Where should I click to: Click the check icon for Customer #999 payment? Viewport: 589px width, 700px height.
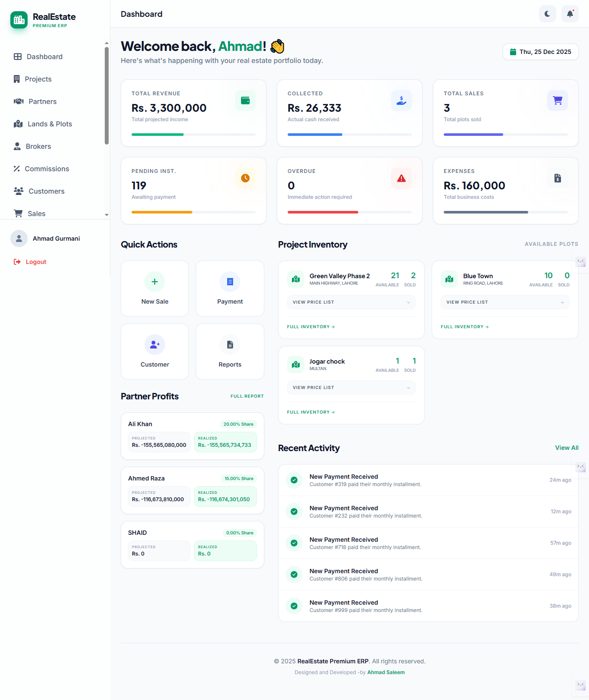click(294, 606)
